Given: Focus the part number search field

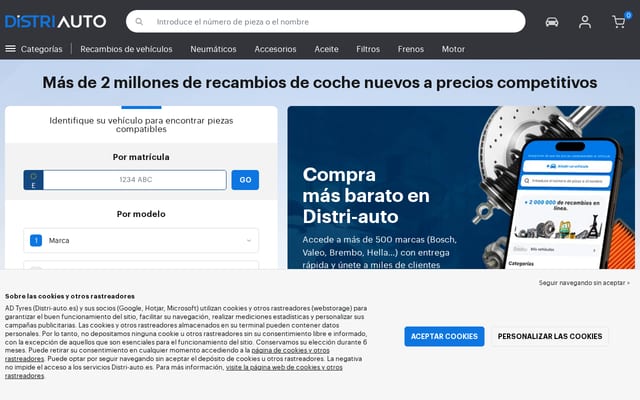Looking at the screenshot, I should coord(325,22).
